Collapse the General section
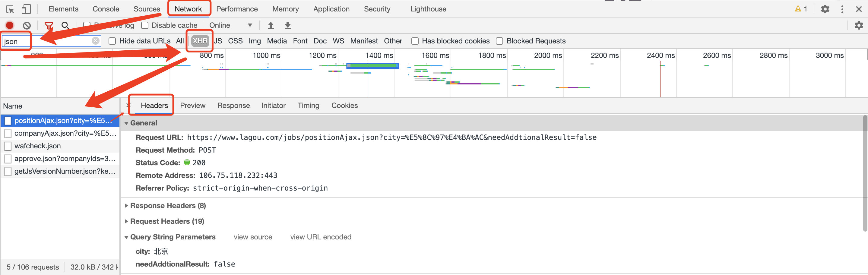The height and width of the screenshot is (275, 868). pos(126,123)
